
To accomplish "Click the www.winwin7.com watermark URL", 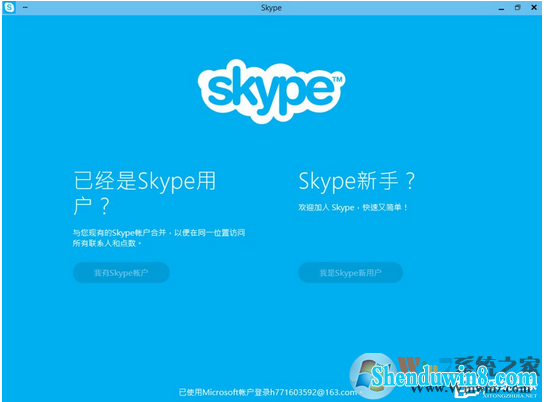I will (x=471, y=389).
